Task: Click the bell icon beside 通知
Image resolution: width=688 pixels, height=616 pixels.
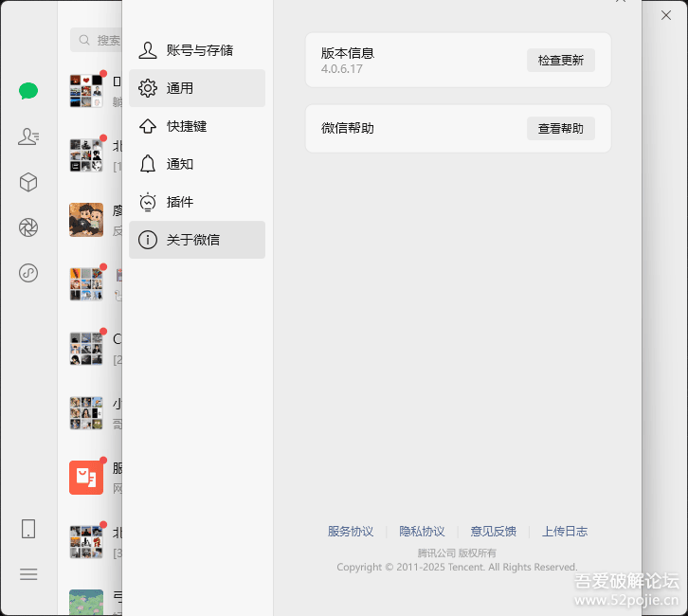Action: click(148, 164)
